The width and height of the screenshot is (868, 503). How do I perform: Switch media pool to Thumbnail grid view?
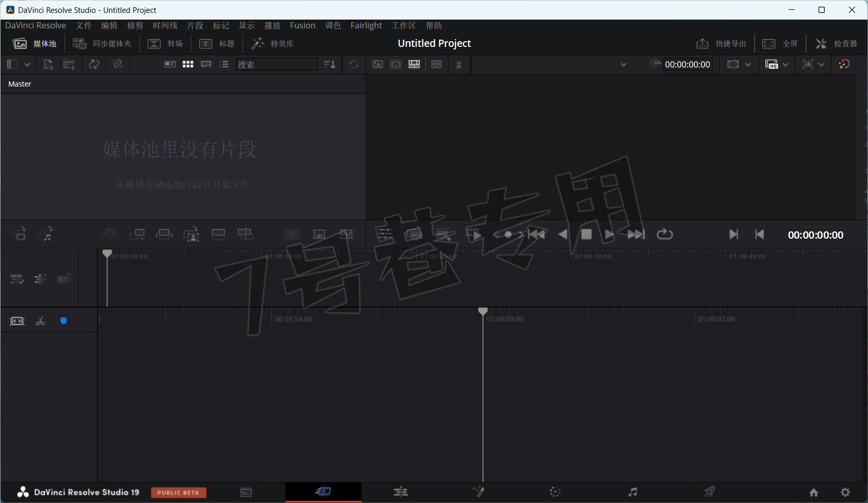tap(188, 64)
